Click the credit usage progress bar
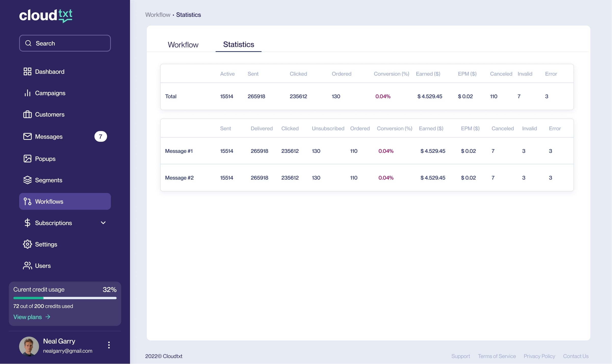612x364 pixels. coord(65,298)
